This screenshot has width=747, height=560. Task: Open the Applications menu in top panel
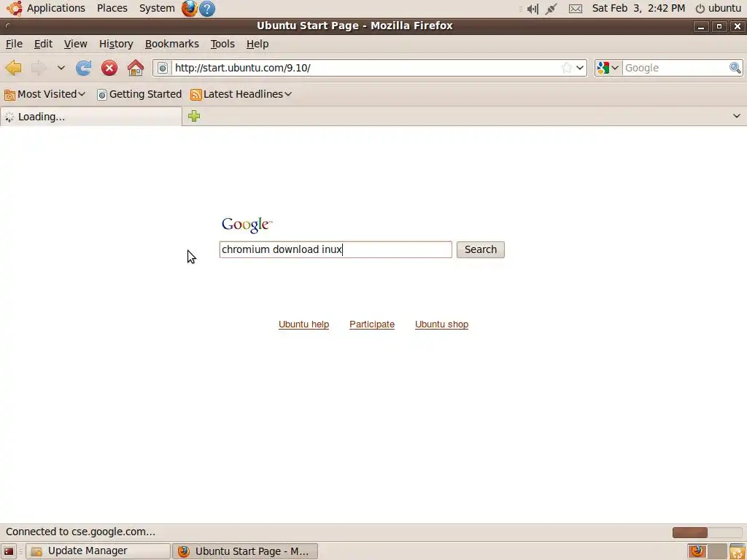click(x=46, y=8)
